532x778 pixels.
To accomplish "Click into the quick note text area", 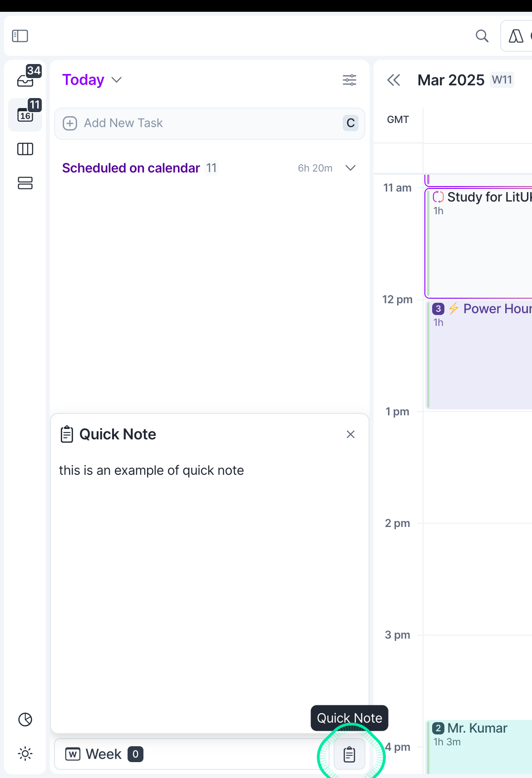I will coord(210,590).
